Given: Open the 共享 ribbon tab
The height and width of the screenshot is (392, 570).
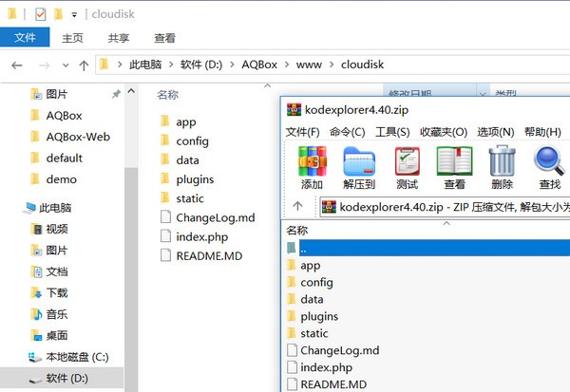Looking at the screenshot, I should pos(118,38).
